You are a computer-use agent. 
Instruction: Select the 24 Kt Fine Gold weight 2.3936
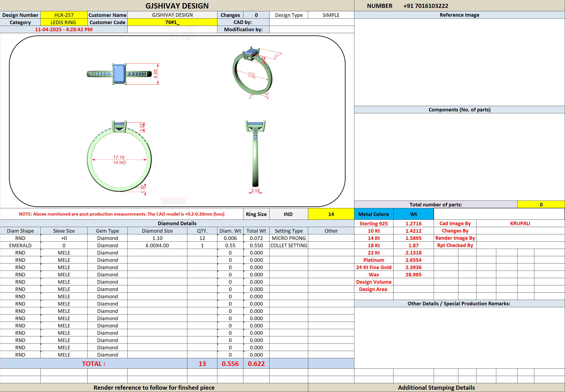click(x=413, y=267)
